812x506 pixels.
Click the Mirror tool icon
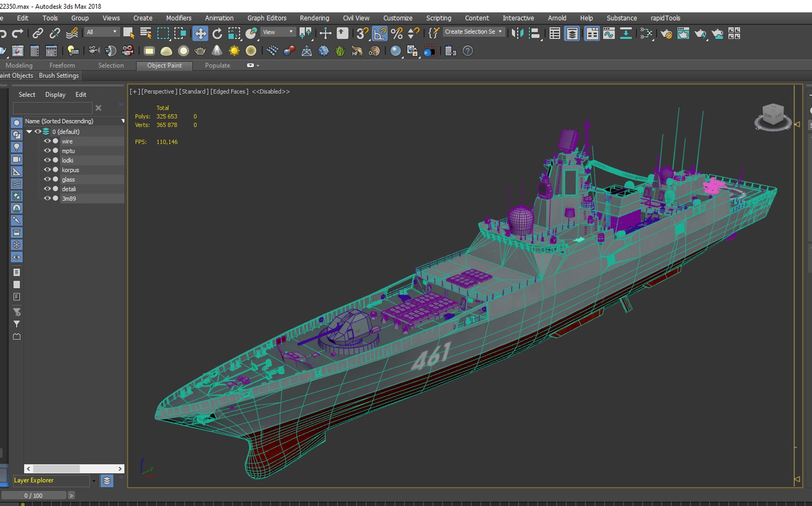517,33
